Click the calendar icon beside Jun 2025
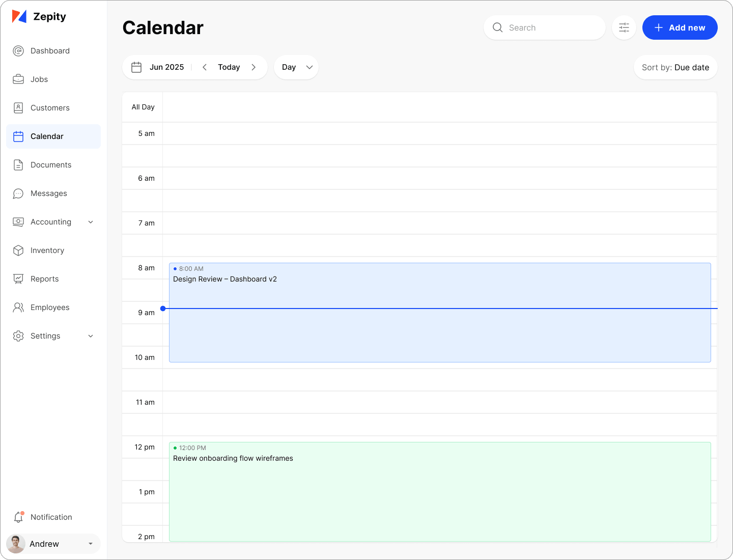 click(x=136, y=67)
